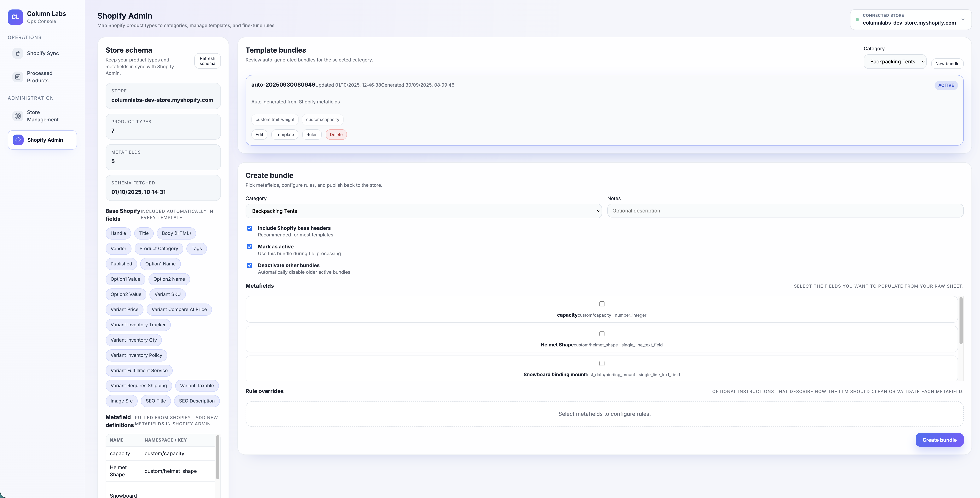The height and width of the screenshot is (498, 980).
Task: Switch to the Rules tab of the bundle
Action: click(x=312, y=134)
